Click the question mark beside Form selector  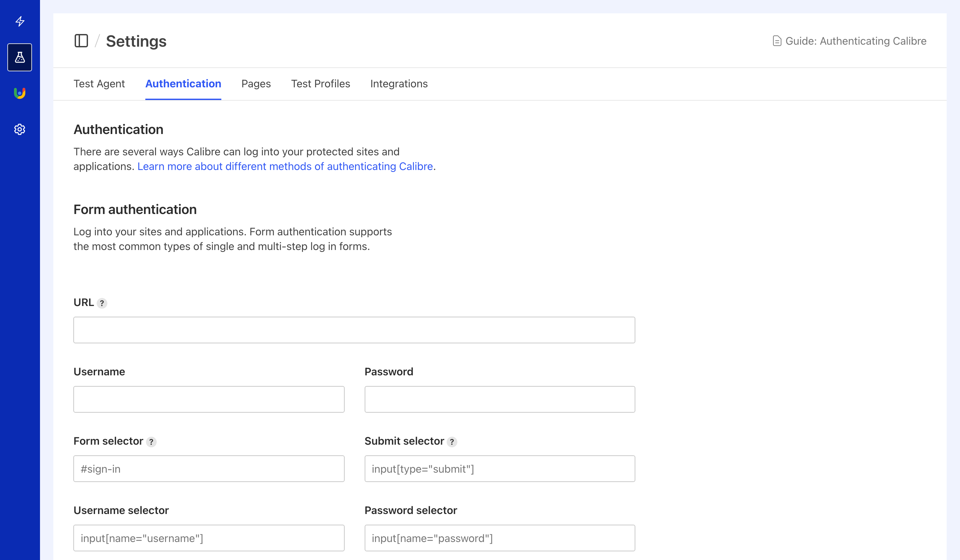coord(152,442)
